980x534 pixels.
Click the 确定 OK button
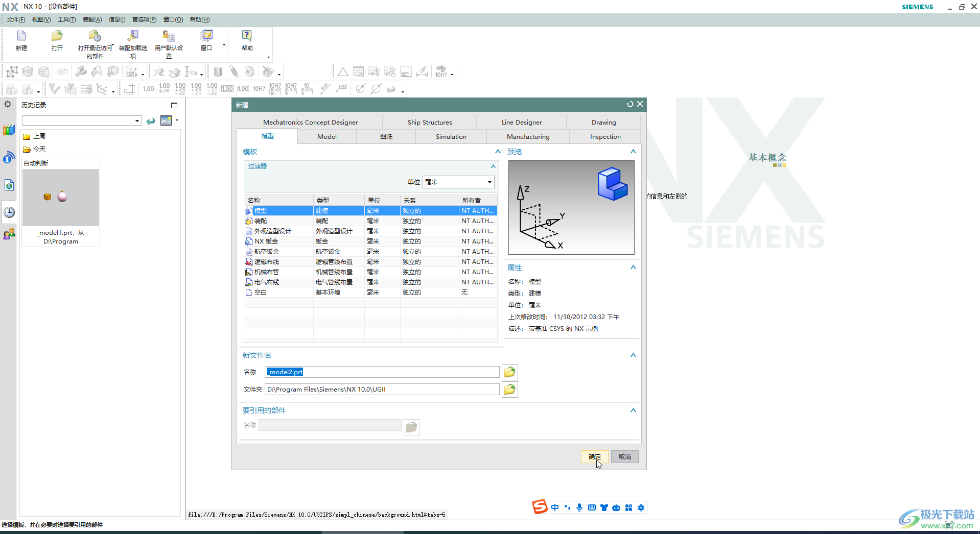(x=595, y=457)
